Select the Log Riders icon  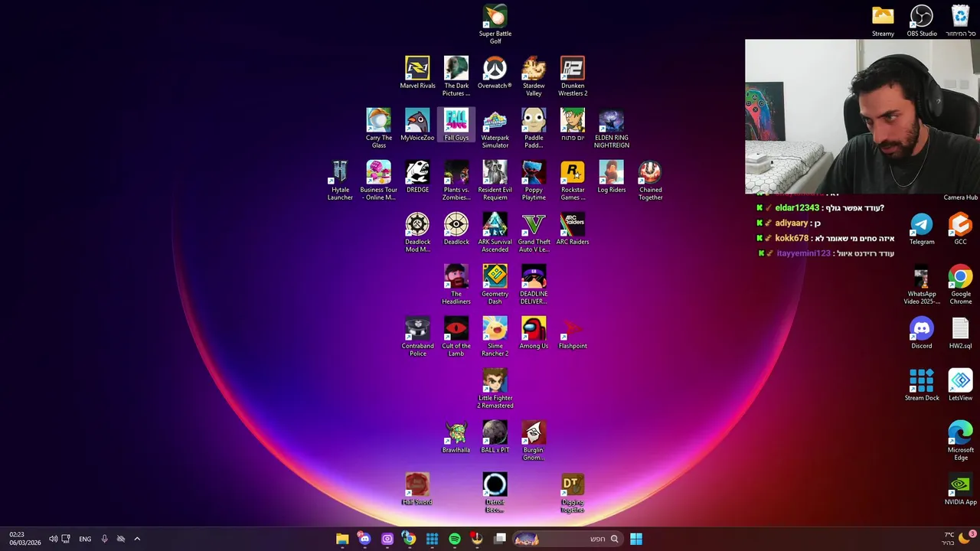[612, 177]
